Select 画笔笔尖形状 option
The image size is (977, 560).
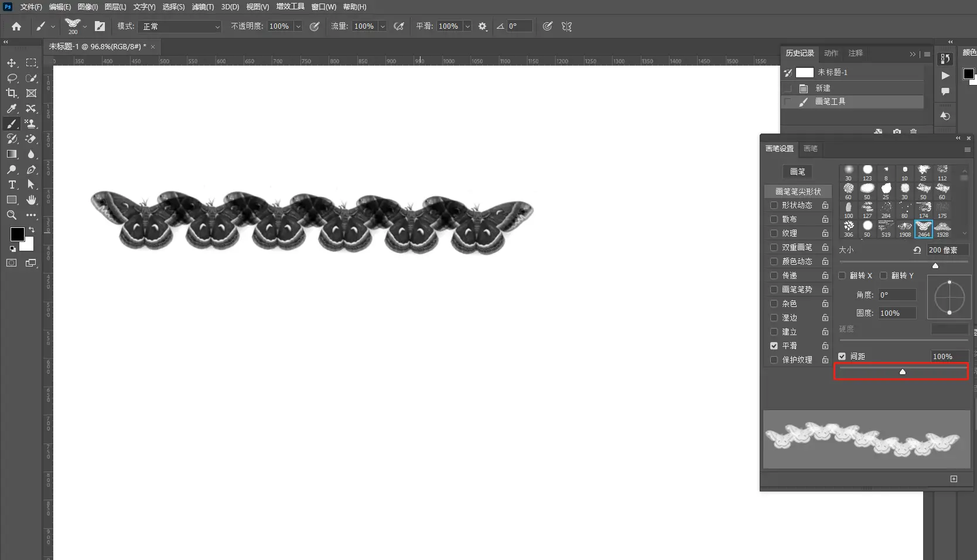[x=798, y=192]
